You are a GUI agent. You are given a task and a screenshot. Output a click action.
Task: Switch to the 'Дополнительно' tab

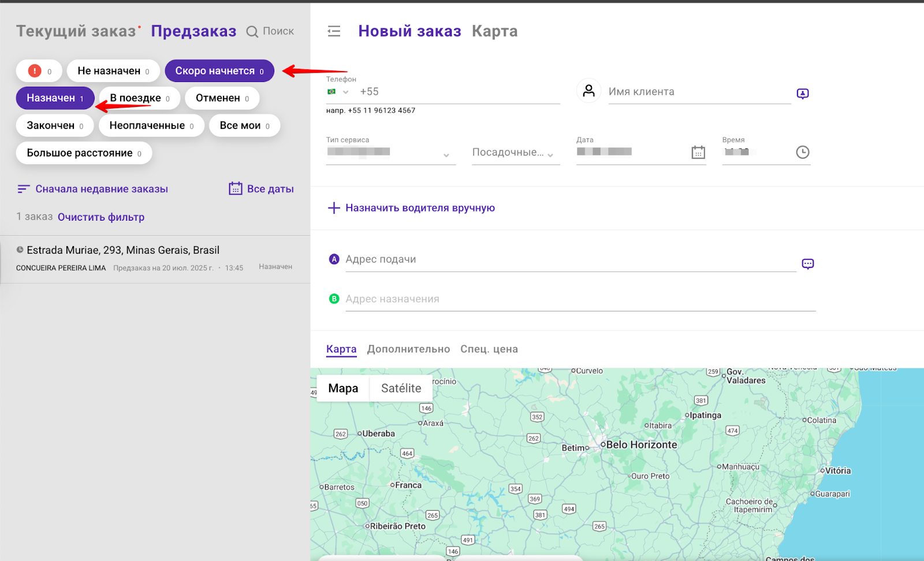pos(408,349)
